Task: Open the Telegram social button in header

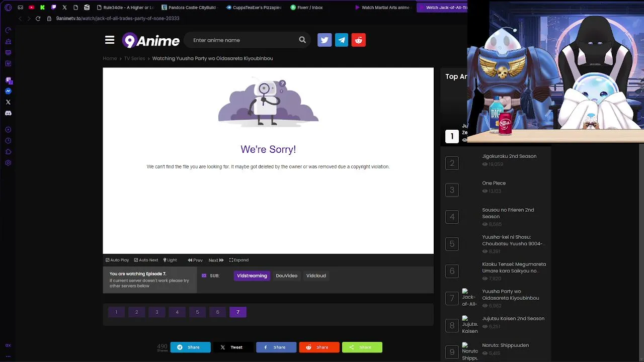Action: click(x=342, y=40)
